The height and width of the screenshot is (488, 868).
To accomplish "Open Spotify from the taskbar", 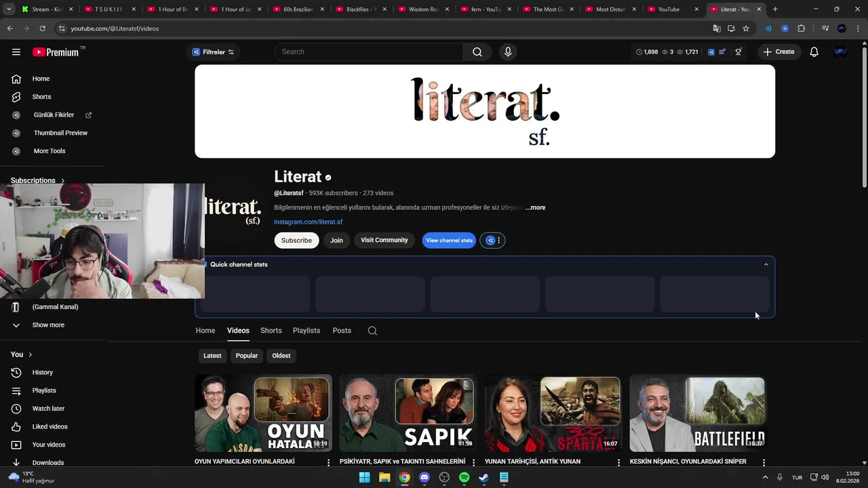I will pyautogui.click(x=464, y=477).
